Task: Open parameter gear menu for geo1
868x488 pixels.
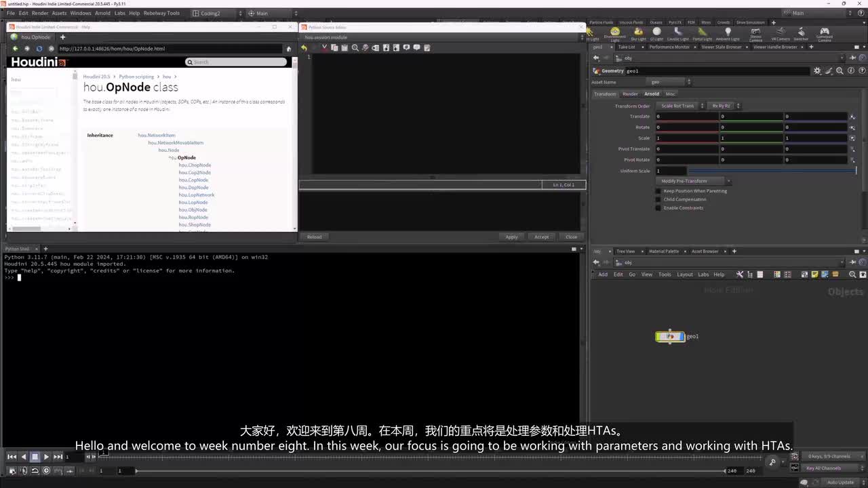Action: 817,70
